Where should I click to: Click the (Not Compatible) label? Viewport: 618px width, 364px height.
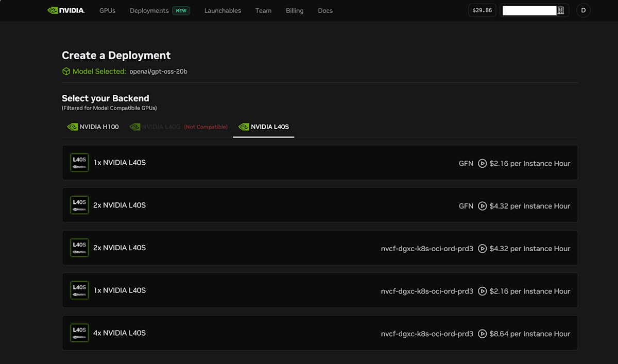tap(206, 127)
